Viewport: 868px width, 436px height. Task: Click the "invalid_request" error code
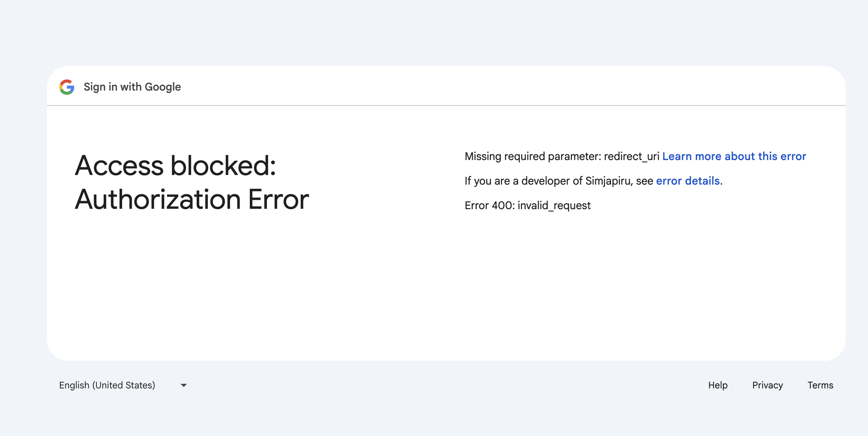click(554, 206)
